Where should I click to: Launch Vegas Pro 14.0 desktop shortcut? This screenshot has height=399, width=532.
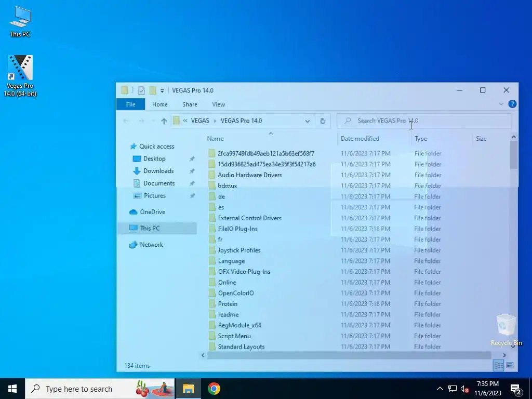pos(20,76)
